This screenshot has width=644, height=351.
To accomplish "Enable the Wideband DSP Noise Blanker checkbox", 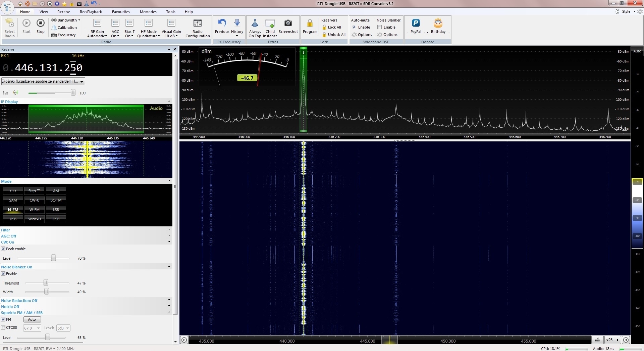I will pos(380,27).
